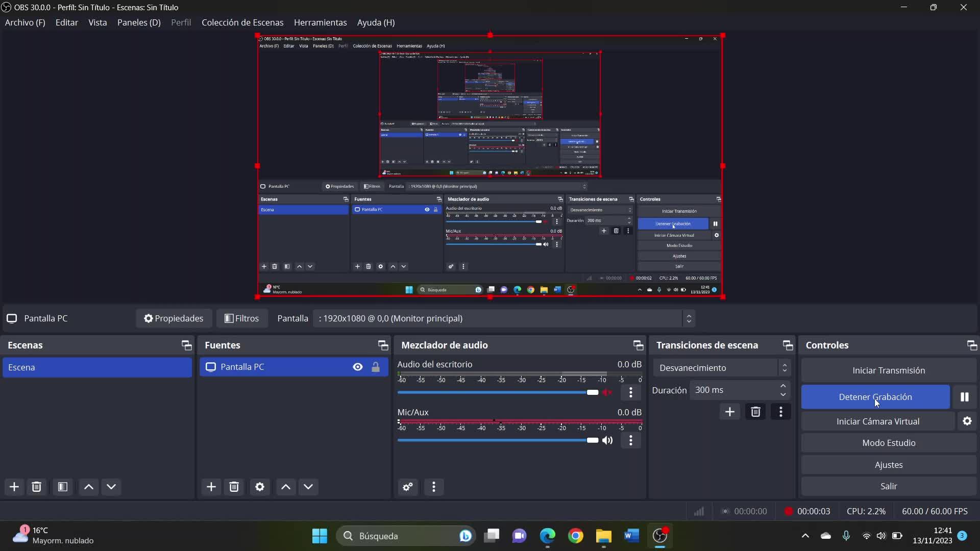This screenshot has height=551, width=980.
Task: Toggle lock on Pantalla PC source
Action: click(x=376, y=367)
